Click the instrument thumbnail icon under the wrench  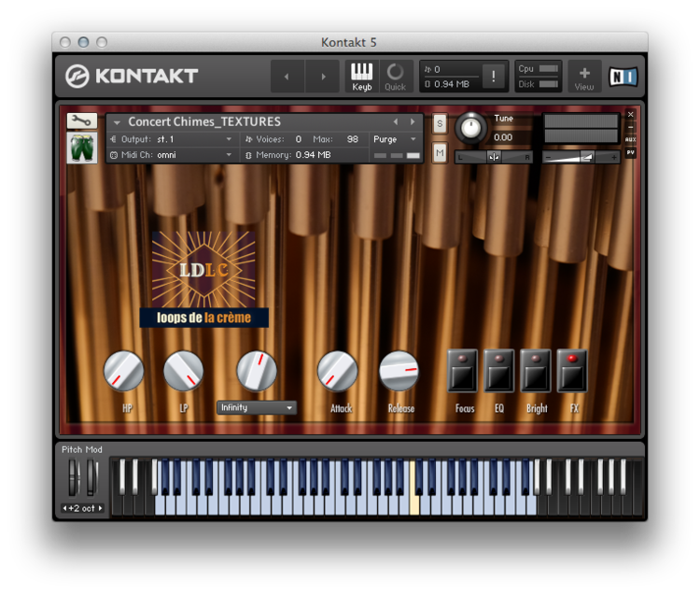coord(81,148)
